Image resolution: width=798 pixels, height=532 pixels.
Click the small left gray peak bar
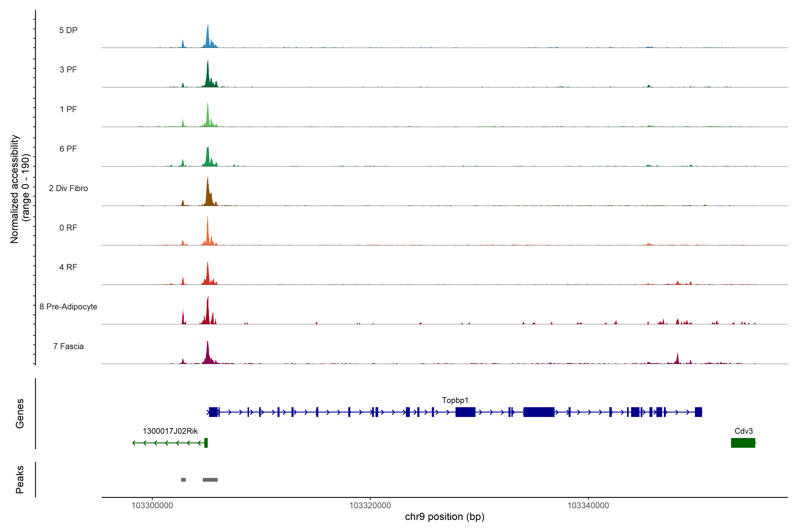point(183,480)
